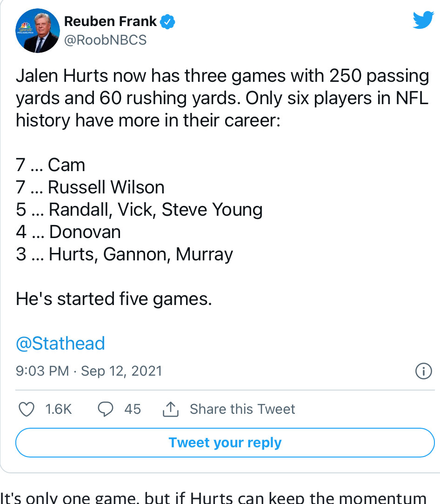Click the Reuben Frank display name

pyautogui.click(x=111, y=21)
